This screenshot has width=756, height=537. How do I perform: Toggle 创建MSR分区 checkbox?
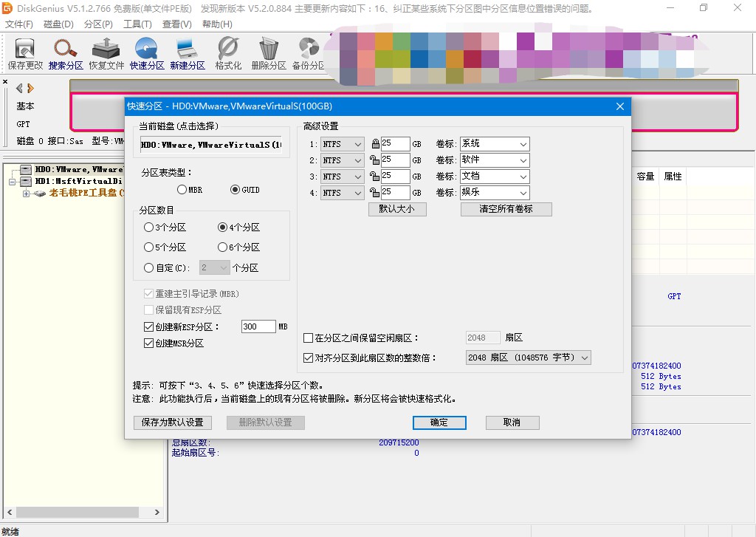[148, 343]
